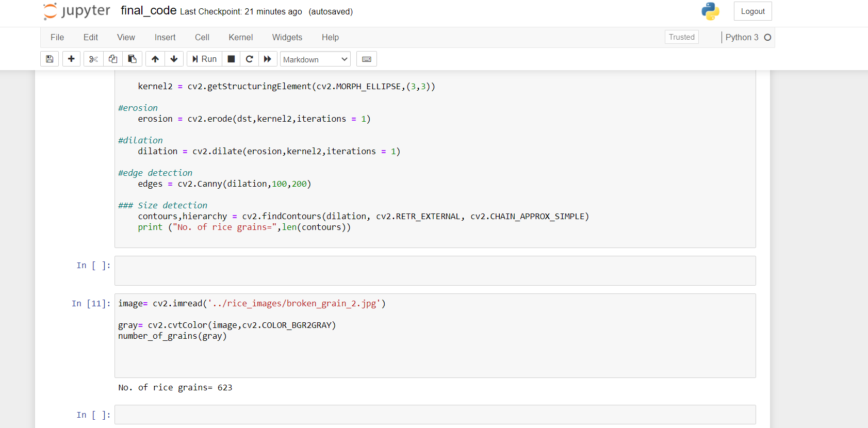Cut selected cells with scissors icon
Viewport: 868px width, 428px height.
coord(93,59)
